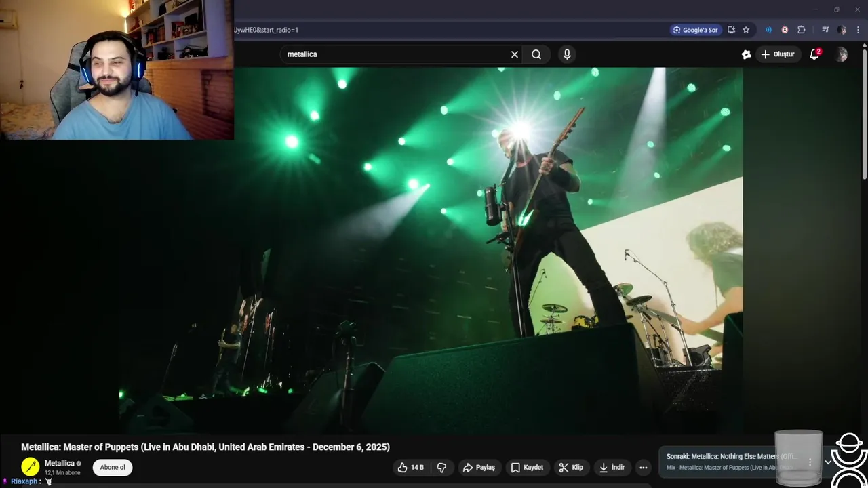Click the video player area
868x488 pixels.
point(431,251)
